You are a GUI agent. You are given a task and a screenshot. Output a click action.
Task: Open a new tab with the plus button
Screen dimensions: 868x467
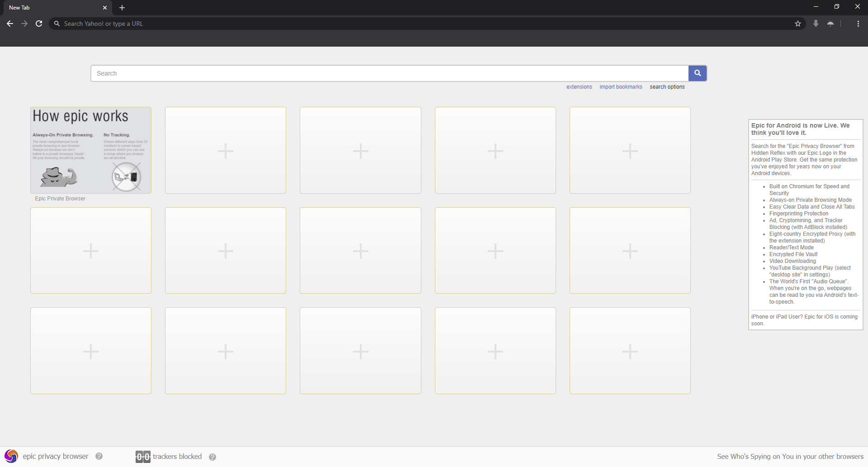click(122, 8)
